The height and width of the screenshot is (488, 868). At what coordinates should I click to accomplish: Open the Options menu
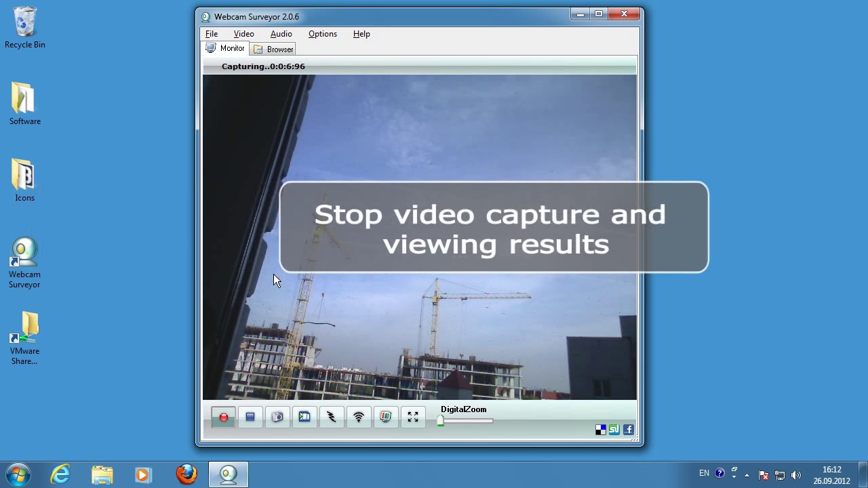pos(323,34)
